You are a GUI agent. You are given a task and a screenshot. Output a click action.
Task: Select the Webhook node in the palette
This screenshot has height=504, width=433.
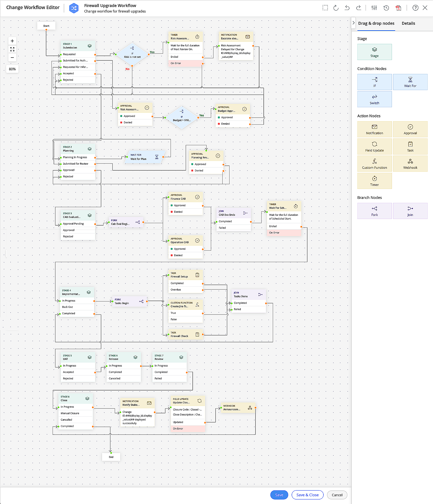point(410,163)
